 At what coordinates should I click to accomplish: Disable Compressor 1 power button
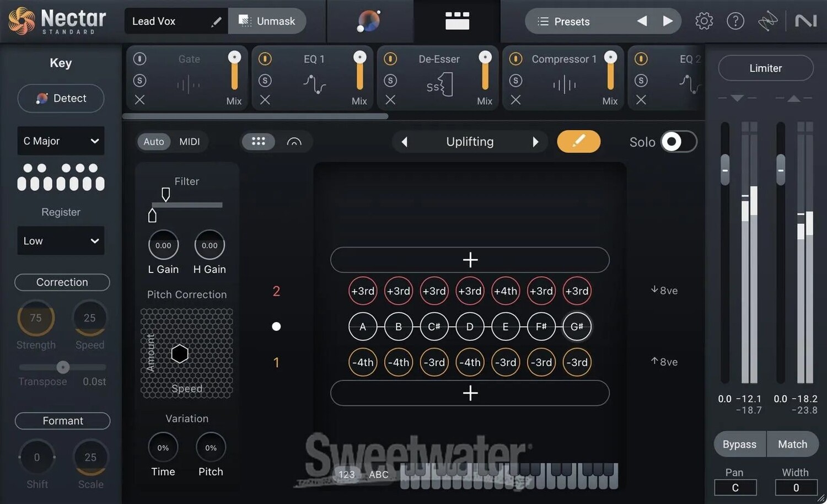(x=515, y=58)
